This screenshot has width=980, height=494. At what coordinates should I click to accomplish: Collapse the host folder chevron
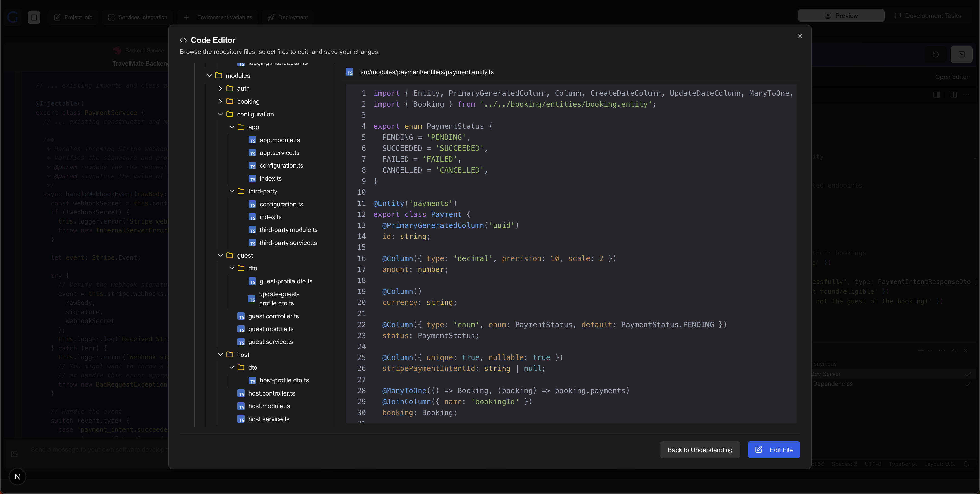pyautogui.click(x=220, y=354)
